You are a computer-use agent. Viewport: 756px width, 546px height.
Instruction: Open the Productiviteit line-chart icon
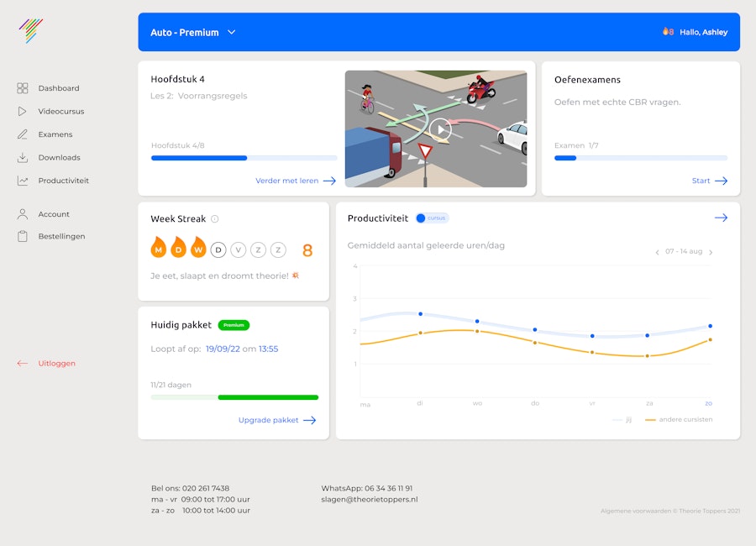tap(22, 180)
